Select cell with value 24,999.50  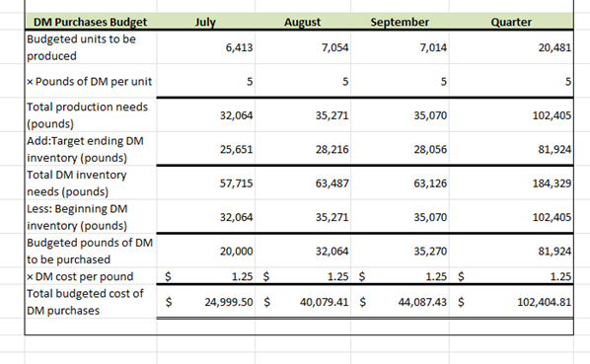coord(206,302)
